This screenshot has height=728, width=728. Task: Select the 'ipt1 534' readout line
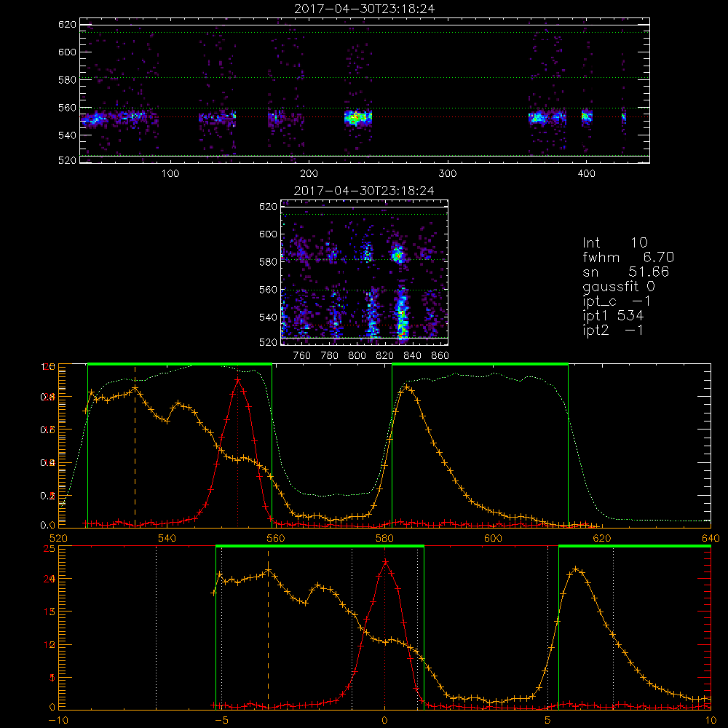click(x=613, y=316)
